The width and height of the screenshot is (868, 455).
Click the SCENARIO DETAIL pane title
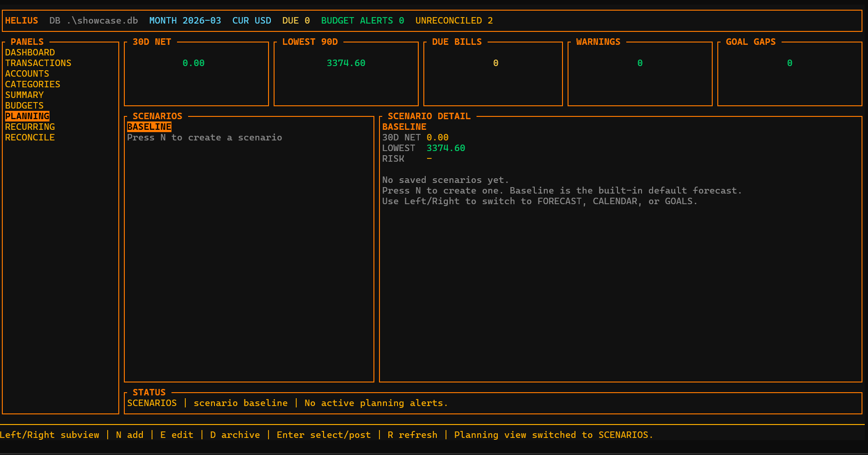pos(429,116)
